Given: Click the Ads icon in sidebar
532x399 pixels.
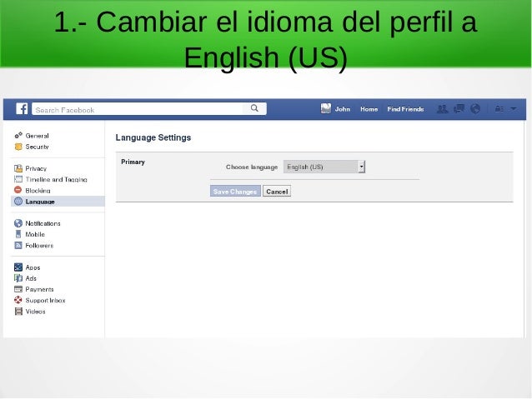Looking at the screenshot, I should [18, 278].
